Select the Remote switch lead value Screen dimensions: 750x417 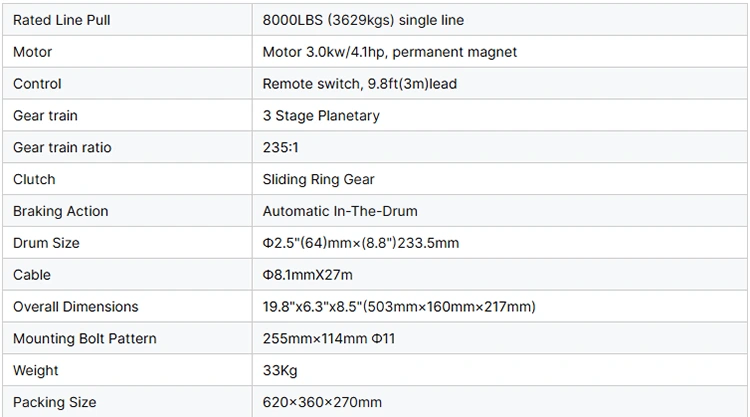pyautogui.click(x=359, y=84)
